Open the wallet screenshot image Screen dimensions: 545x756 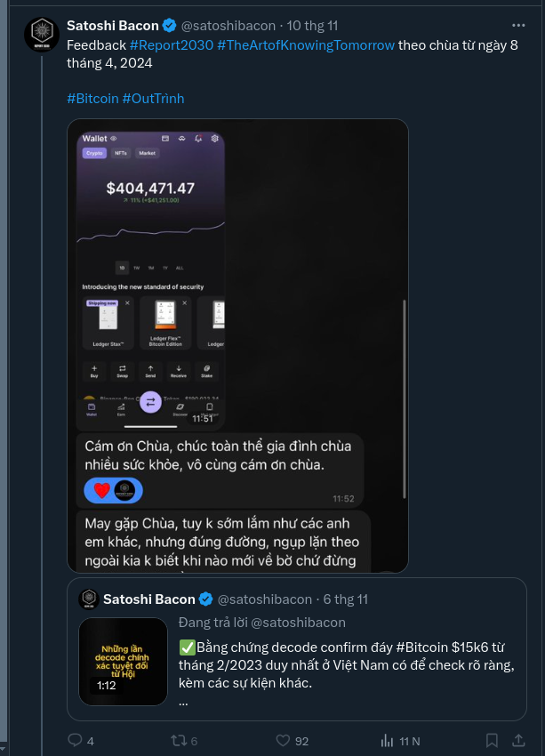237,346
